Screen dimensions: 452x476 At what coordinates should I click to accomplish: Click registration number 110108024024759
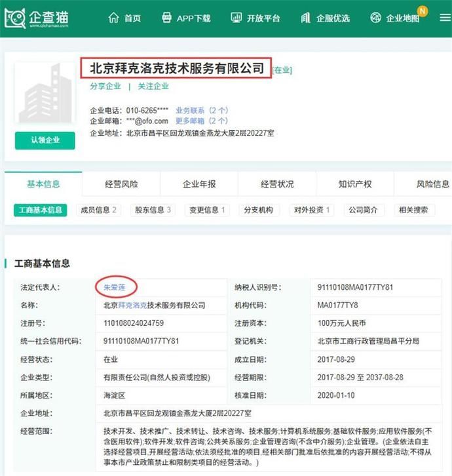point(134,323)
